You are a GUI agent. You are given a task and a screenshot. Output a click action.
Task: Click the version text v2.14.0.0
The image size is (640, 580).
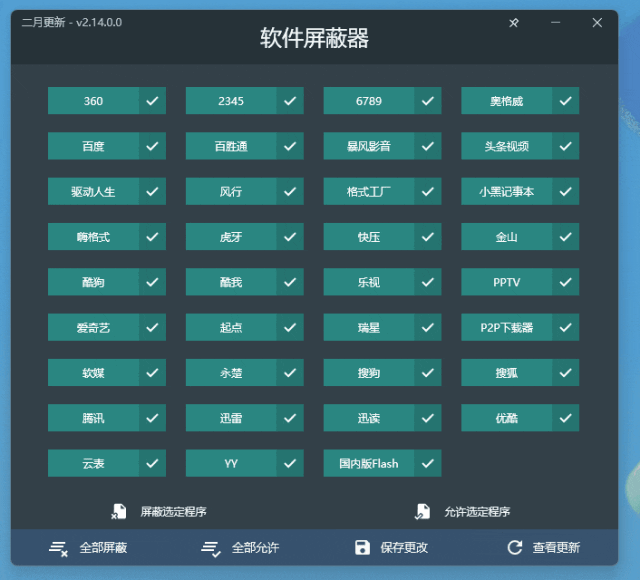(99, 22)
